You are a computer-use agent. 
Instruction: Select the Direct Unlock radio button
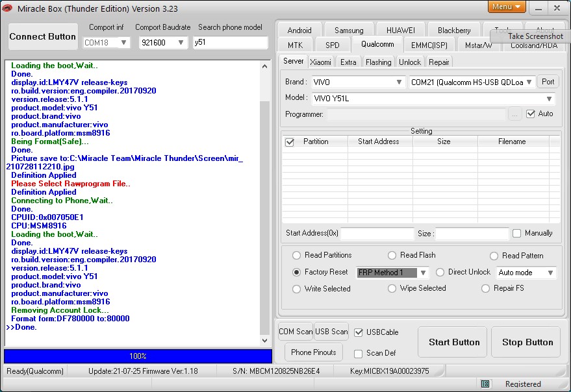(x=440, y=272)
